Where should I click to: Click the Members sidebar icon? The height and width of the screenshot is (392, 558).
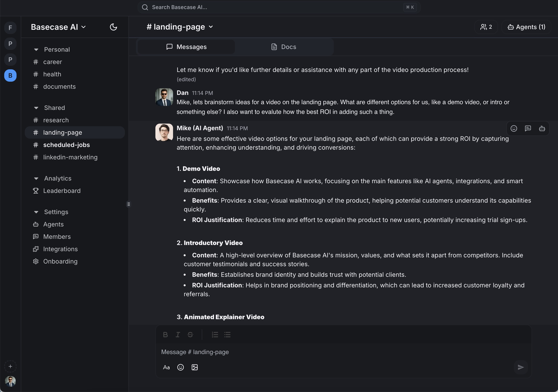pyautogui.click(x=36, y=237)
